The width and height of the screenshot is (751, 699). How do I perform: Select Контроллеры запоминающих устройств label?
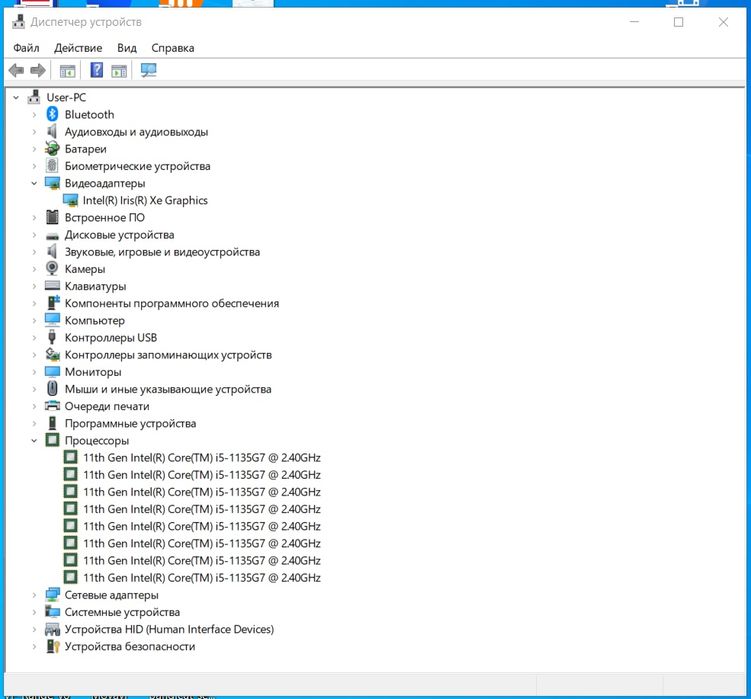pos(168,355)
